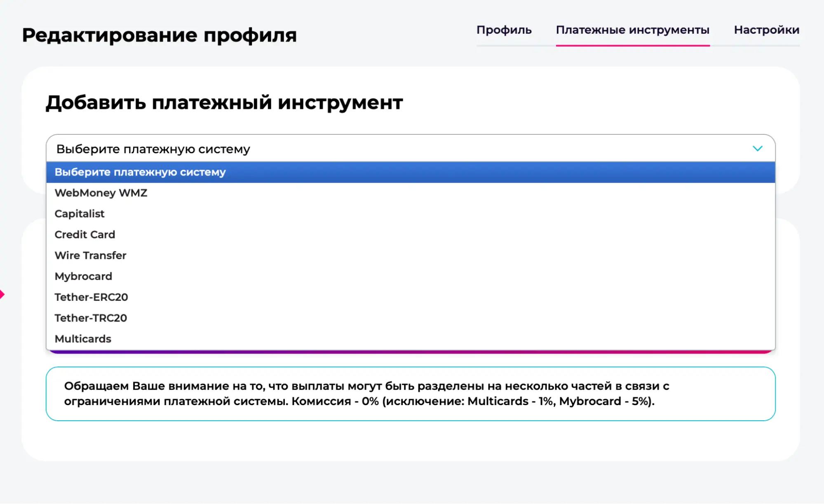This screenshot has width=824, height=504.
Task: Choose Multicards payment option
Action: (411, 339)
